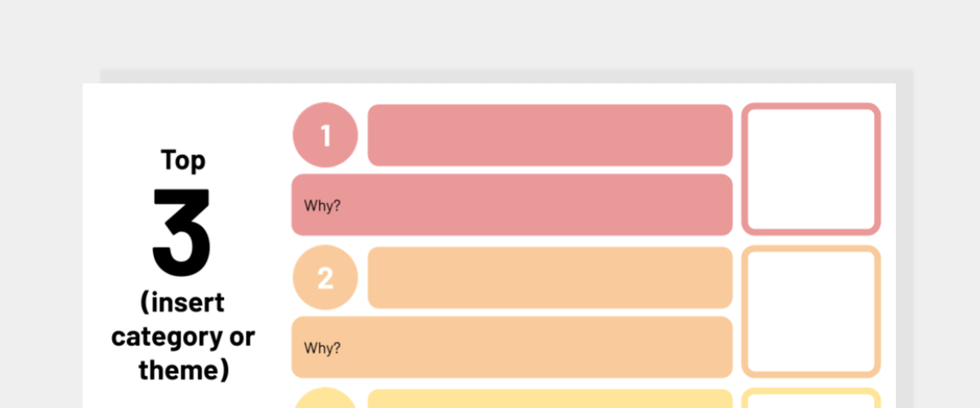Click the white digit 2 inside the circle
This screenshot has height=408, width=980.
[325, 279]
